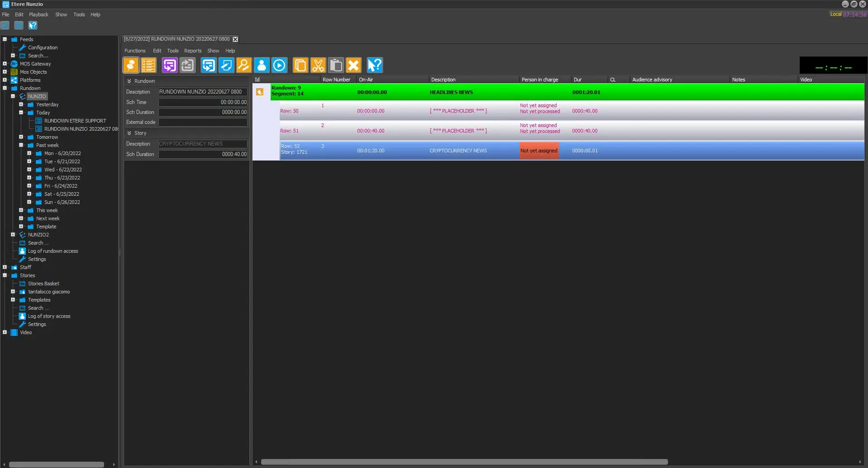Click the orange X delete icon
Screen dimensions: 868x468
click(x=353, y=66)
